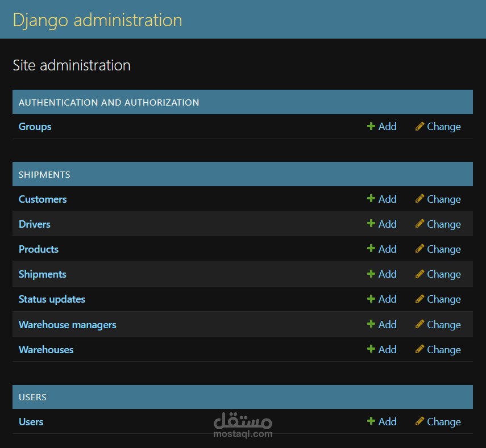This screenshot has height=448, width=486.
Task: Click Change text link for Drivers
Action: pos(444,224)
